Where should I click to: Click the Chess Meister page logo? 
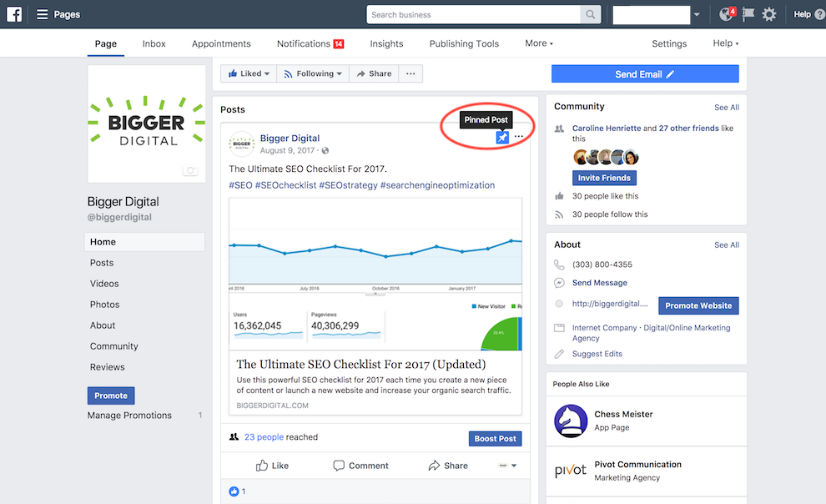click(x=571, y=421)
